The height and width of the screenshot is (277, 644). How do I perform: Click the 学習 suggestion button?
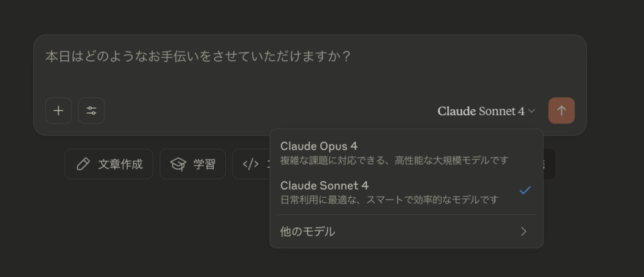192,164
